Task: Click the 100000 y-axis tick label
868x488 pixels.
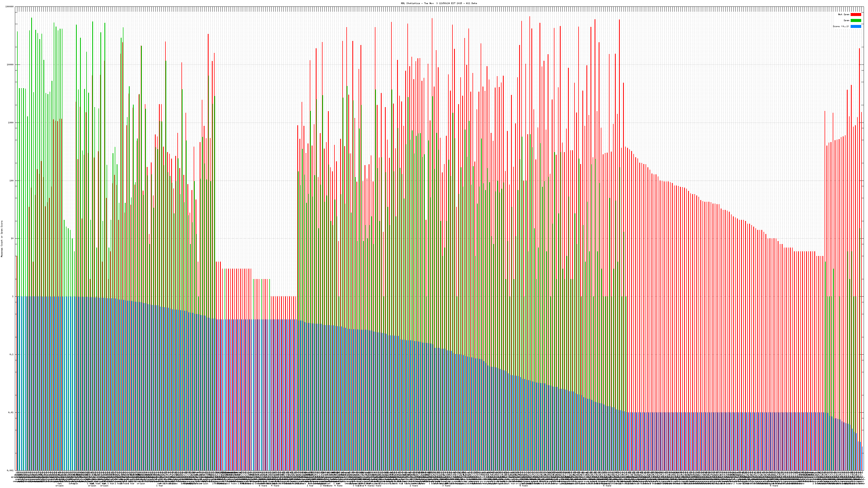Action: pos(10,7)
